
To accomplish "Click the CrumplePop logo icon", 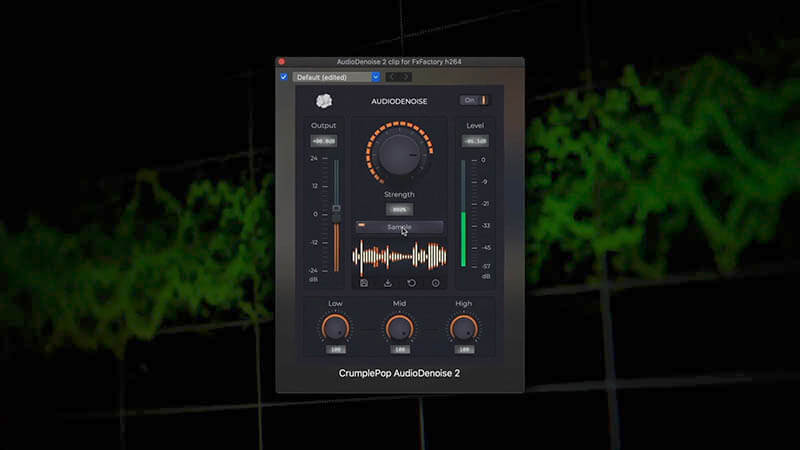I will 324,101.
